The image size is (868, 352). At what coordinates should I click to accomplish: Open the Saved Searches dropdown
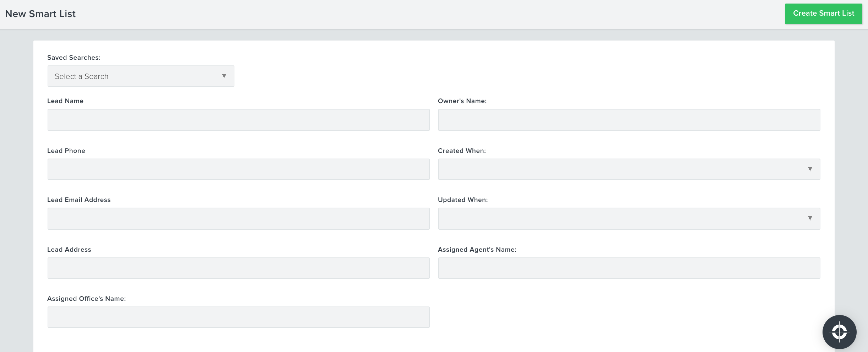click(x=141, y=76)
